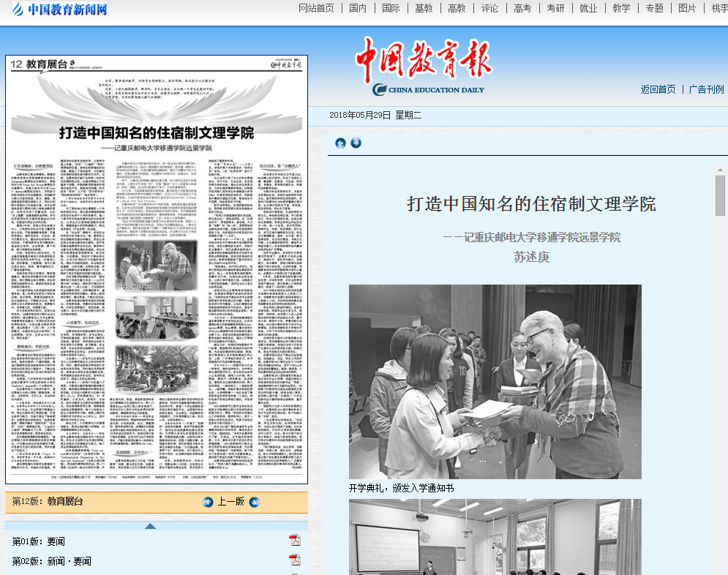Collapse the page list with triangle arrow
Viewport: 728px width, 575px height.
pos(150,526)
